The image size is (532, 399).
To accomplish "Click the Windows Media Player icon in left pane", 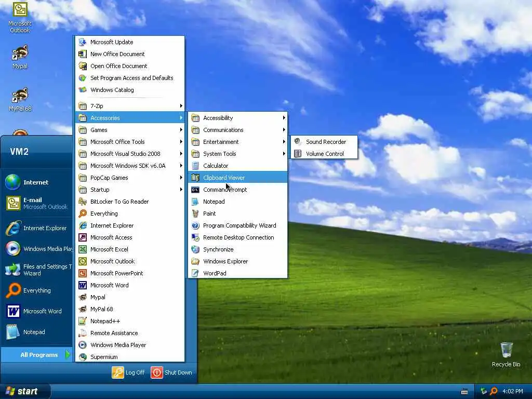I will coord(13,249).
